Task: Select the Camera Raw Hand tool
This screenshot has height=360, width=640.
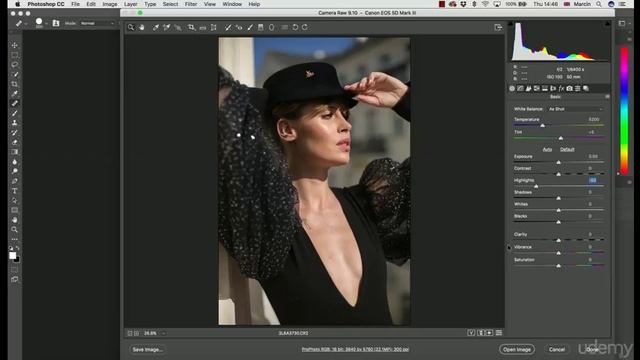Action: click(x=142, y=27)
